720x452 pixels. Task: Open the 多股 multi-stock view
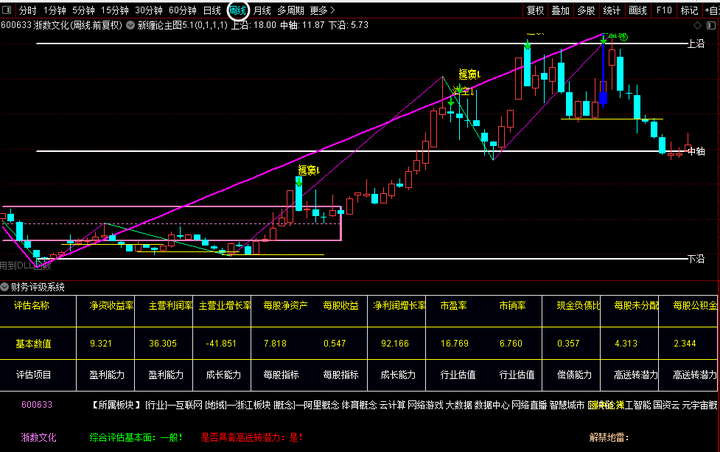pos(587,10)
